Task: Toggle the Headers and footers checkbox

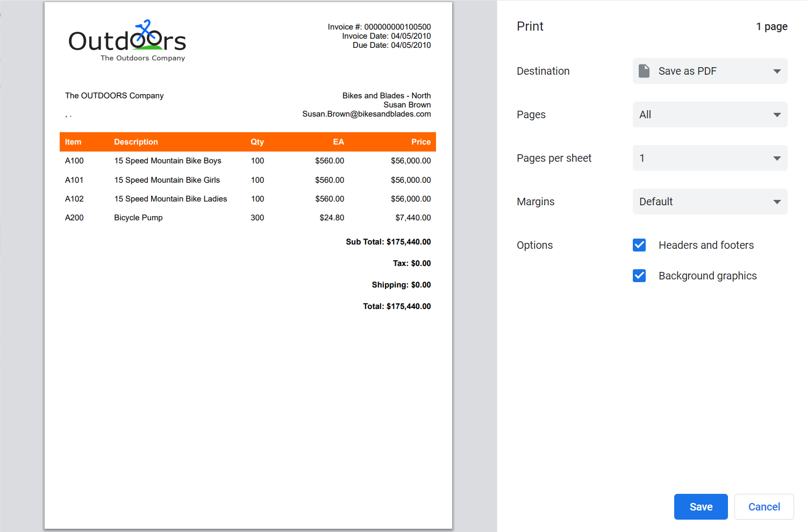Action: click(639, 245)
